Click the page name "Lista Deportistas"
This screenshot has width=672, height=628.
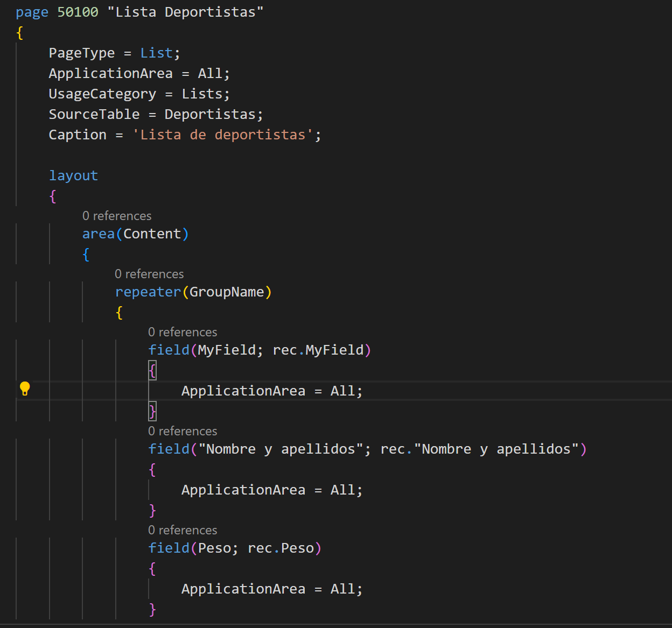(x=185, y=12)
